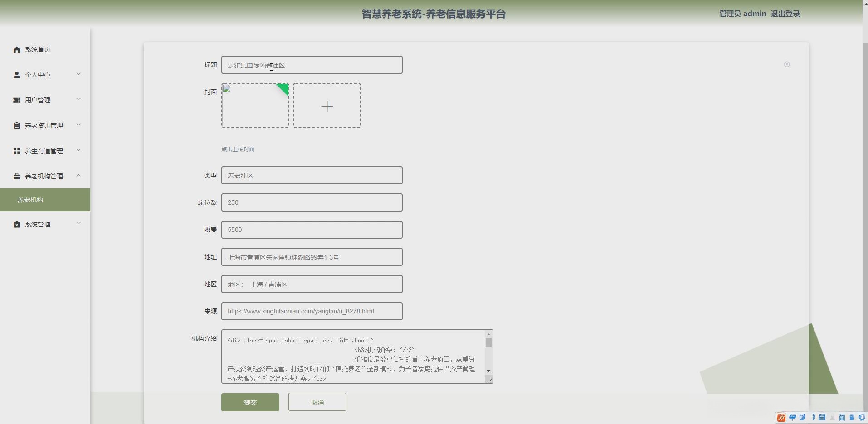Click the 用户管理 people icon

(17, 100)
